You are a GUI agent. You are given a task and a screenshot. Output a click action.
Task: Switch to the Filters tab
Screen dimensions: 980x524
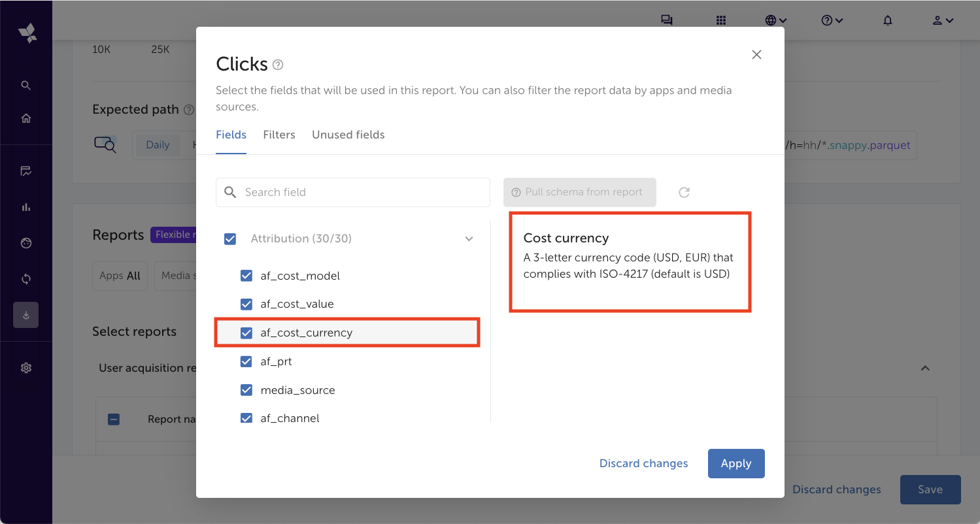click(279, 135)
